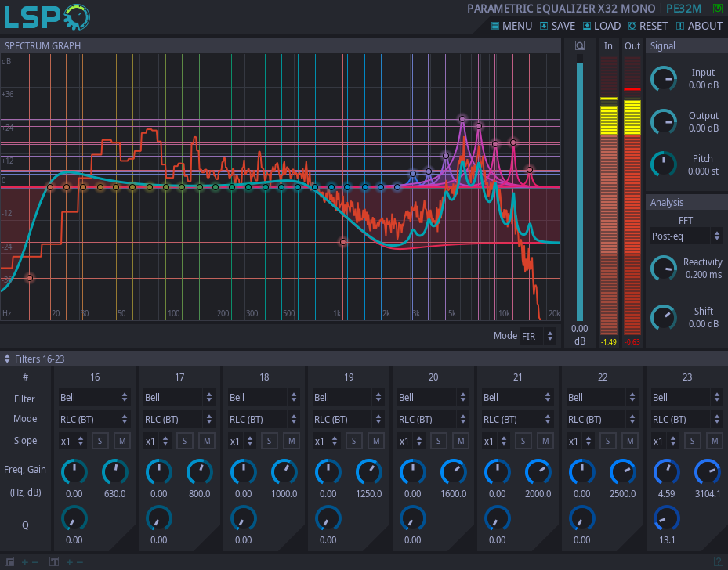
Task: Click the Shift knob
Action: coord(664,318)
